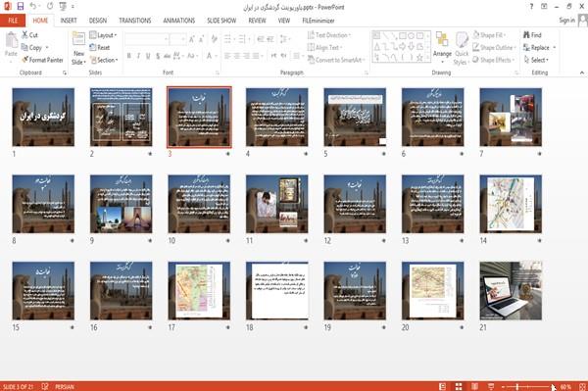The width and height of the screenshot is (588, 391).
Task: Click the Find binoculars button
Action: pyautogui.click(x=532, y=35)
